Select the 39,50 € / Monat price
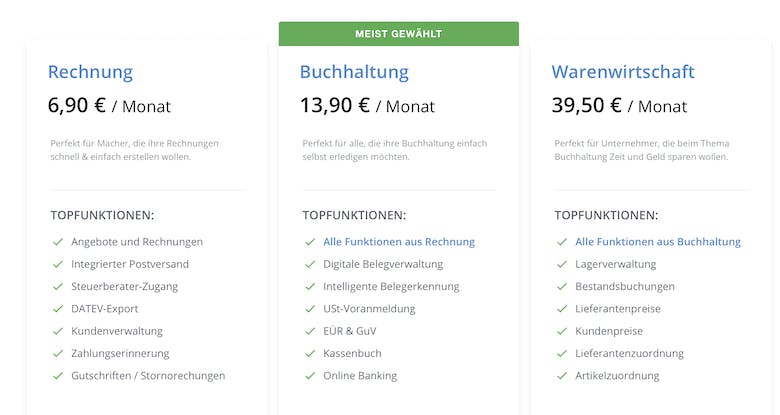This screenshot has width=780, height=415. 619,105
